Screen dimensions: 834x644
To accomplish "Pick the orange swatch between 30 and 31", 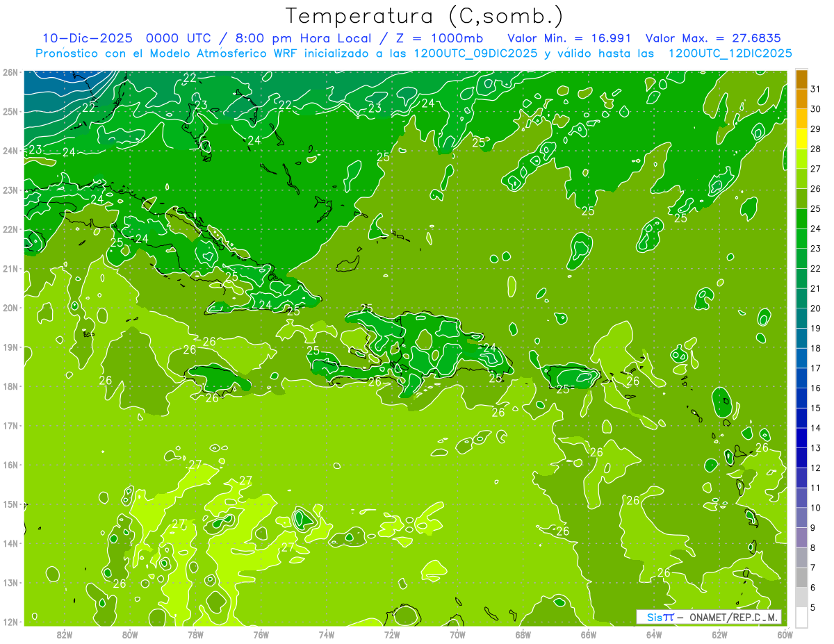I will point(801,99).
